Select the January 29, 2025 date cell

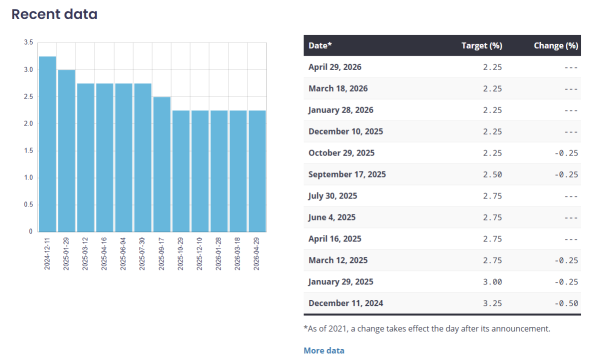pyautogui.click(x=341, y=282)
